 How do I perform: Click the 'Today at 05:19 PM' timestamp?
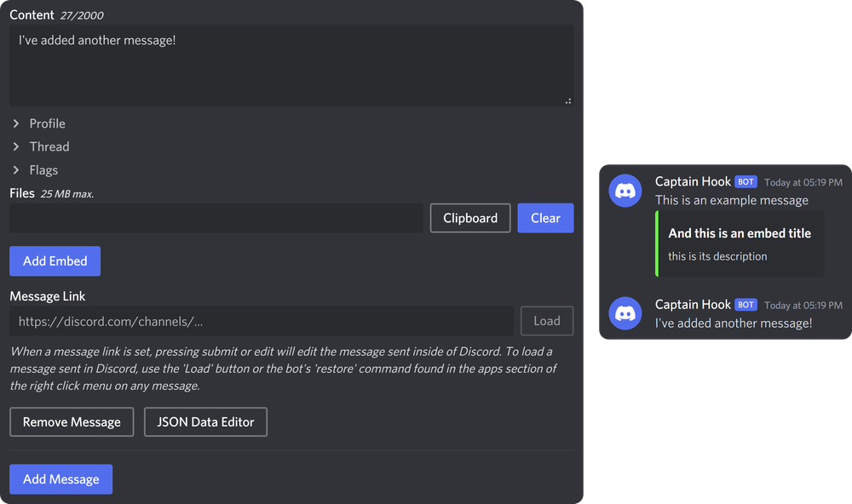(802, 181)
